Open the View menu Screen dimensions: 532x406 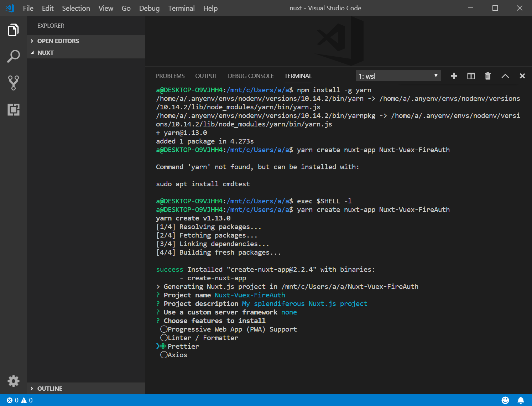click(106, 8)
